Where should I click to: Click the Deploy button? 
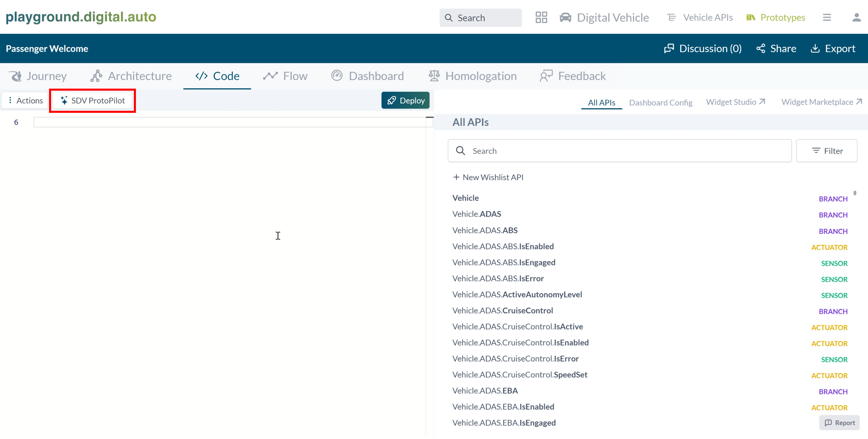(x=405, y=100)
